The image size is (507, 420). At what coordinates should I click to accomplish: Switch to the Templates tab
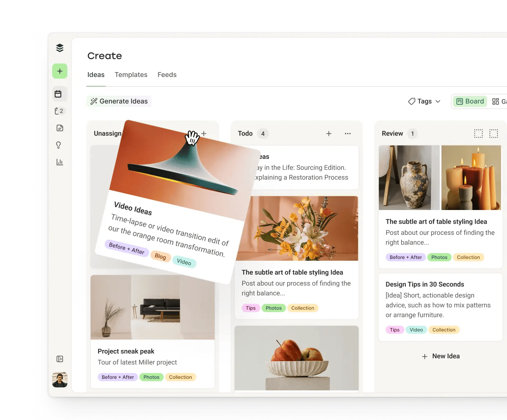pos(131,75)
